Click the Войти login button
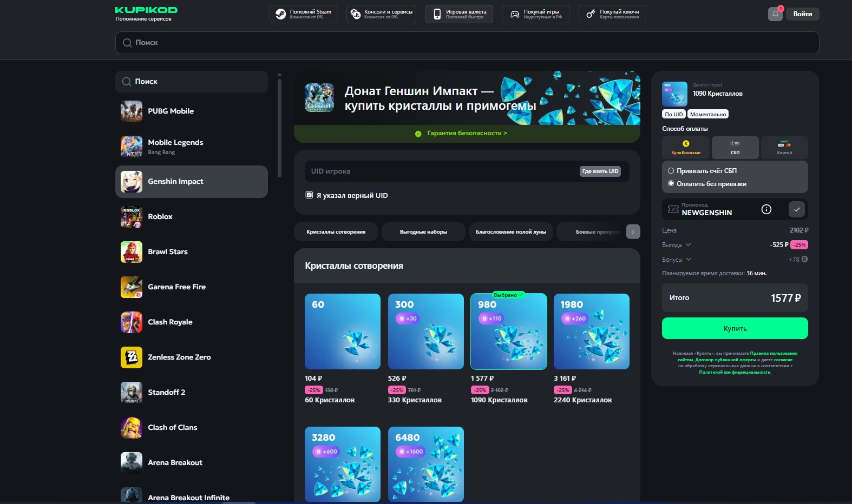This screenshot has width=852, height=504. [x=803, y=14]
